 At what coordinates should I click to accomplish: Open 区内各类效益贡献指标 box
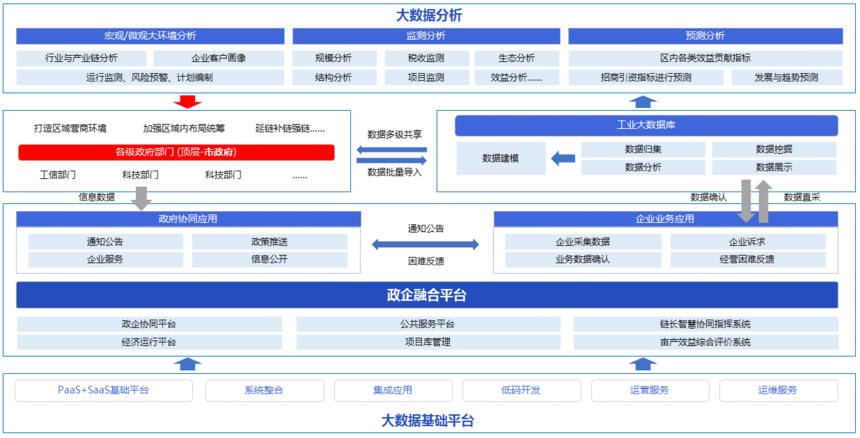705,58
